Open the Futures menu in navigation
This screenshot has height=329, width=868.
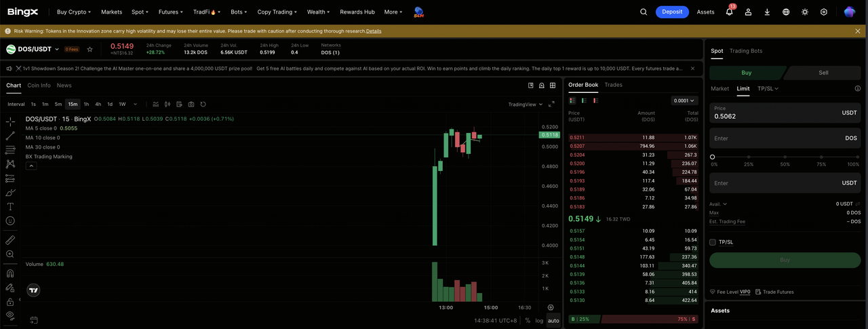pos(170,12)
